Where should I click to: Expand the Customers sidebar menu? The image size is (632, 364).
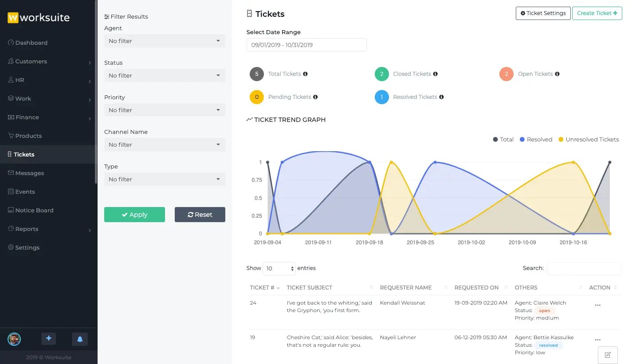[x=48, y=61]
